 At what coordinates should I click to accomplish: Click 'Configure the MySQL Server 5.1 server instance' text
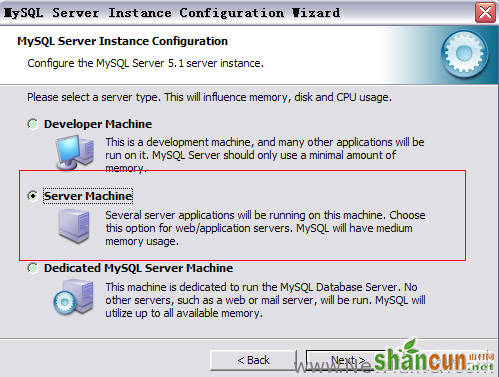pyautogui.click(x=145, y=63)
